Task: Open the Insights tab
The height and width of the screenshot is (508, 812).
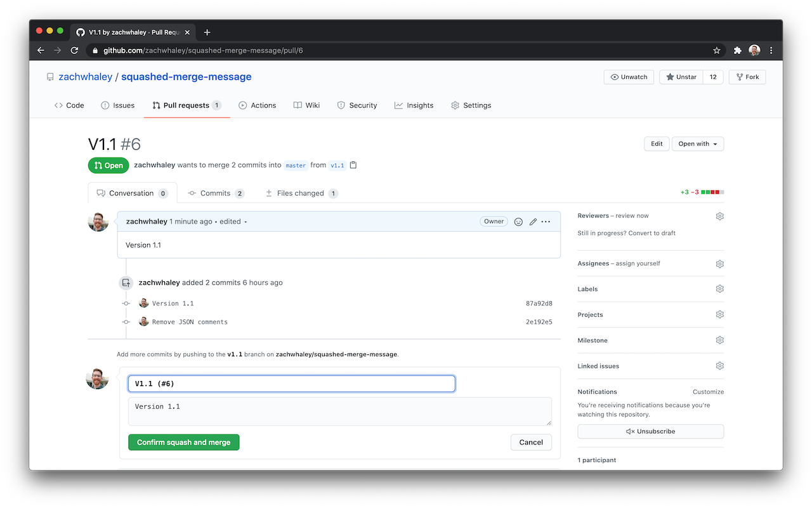Action: [414, 105]
